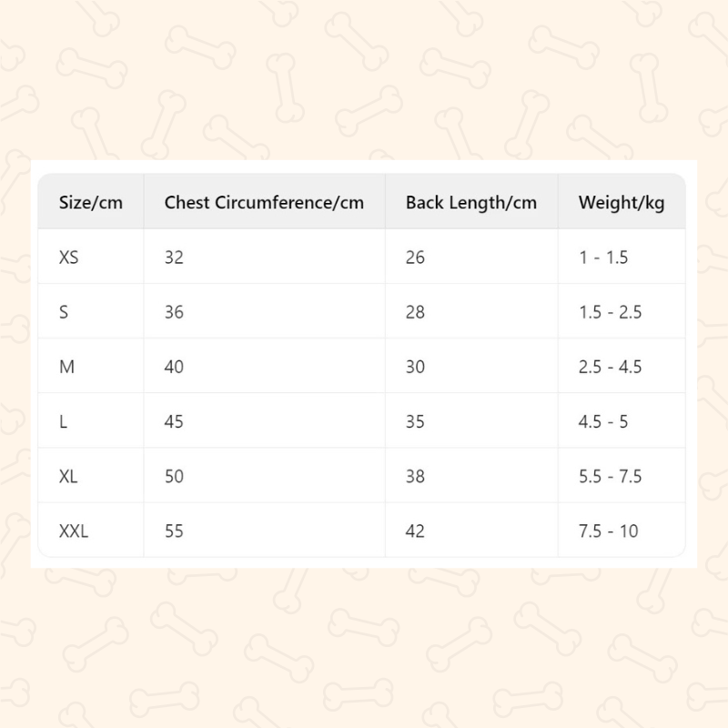728x728 pixels.
Task: Click the XS size cell
Action: 69,258
